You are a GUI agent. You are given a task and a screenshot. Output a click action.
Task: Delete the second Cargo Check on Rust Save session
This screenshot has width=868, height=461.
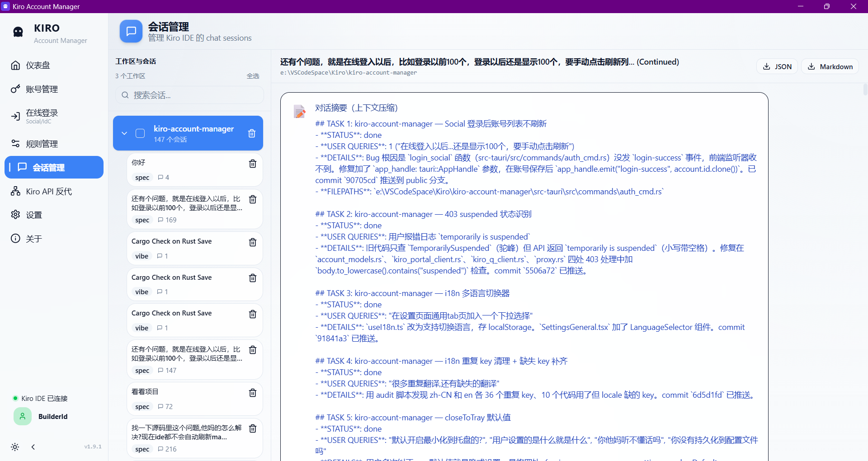click(253, 278)
